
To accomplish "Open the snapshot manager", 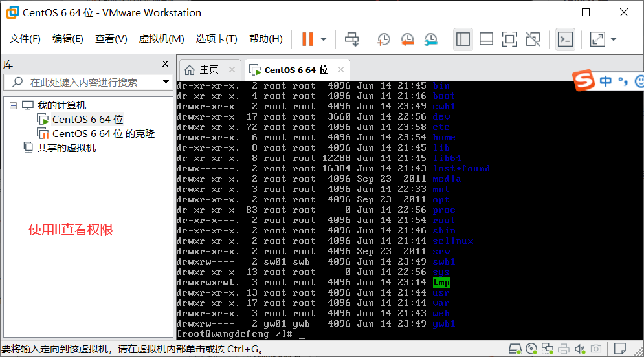I will [431, 39].
